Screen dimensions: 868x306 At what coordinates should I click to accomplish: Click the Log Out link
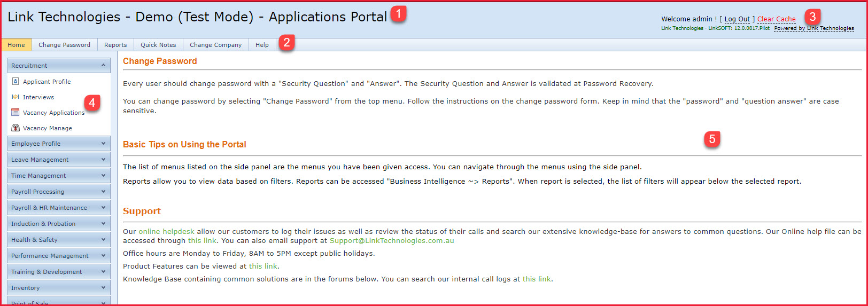[x=737, y=19]
